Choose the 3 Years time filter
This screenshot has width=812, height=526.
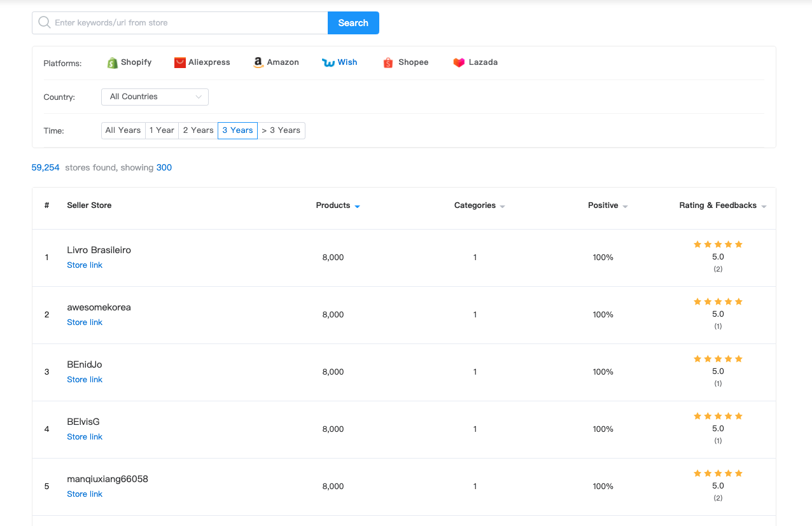237,130
